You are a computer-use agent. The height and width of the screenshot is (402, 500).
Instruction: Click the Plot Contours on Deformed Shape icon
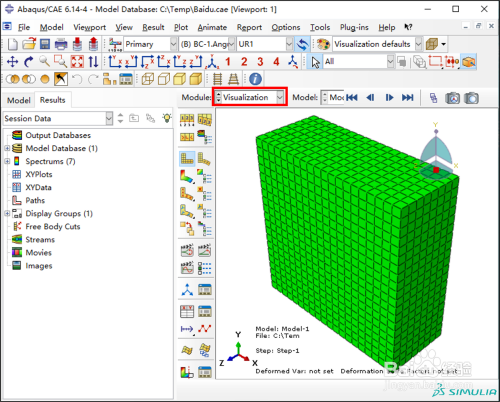(187, 176)
